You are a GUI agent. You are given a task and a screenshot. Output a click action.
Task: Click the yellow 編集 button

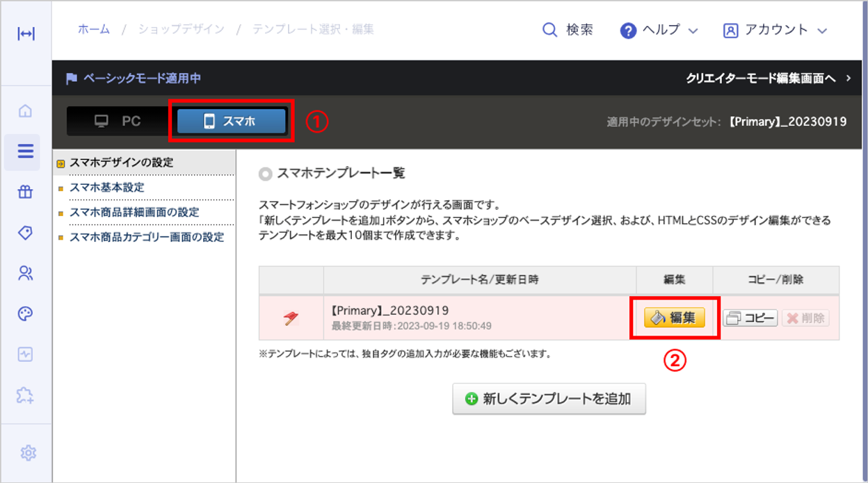click(x=675, y=318)
